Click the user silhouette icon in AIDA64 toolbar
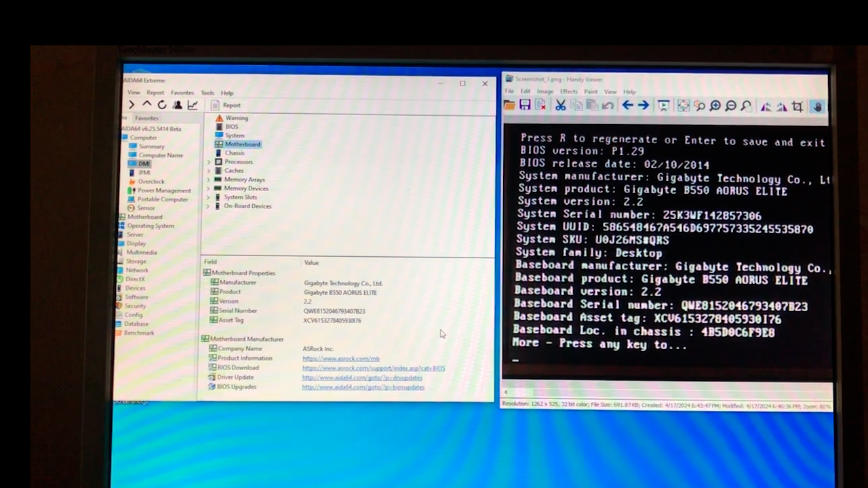 point(177,104)
